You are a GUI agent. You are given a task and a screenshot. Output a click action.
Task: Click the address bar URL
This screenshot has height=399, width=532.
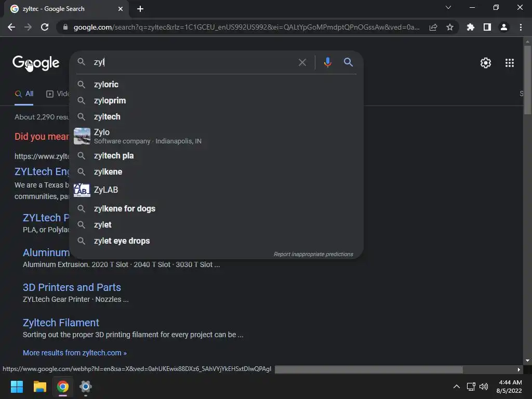click(x=247, y=27)
